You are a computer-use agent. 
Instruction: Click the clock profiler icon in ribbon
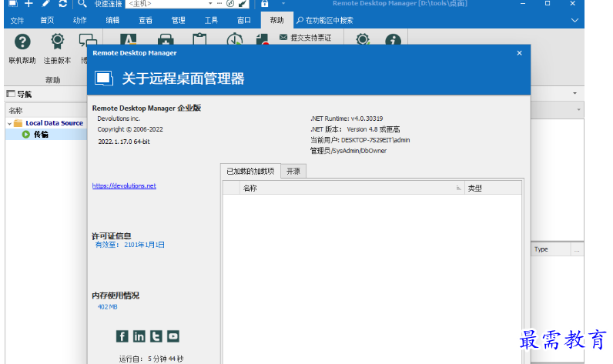pyautogui.click(x=235, y=39)
